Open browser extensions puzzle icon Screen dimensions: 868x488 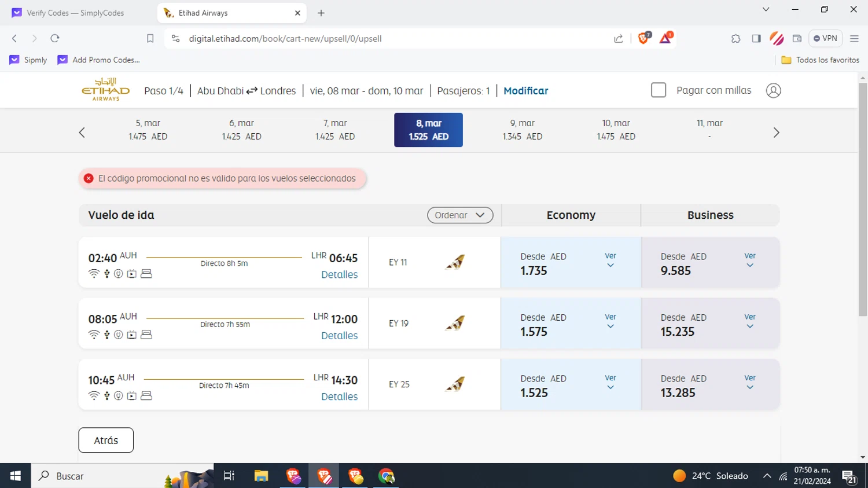tap(735, 39)
